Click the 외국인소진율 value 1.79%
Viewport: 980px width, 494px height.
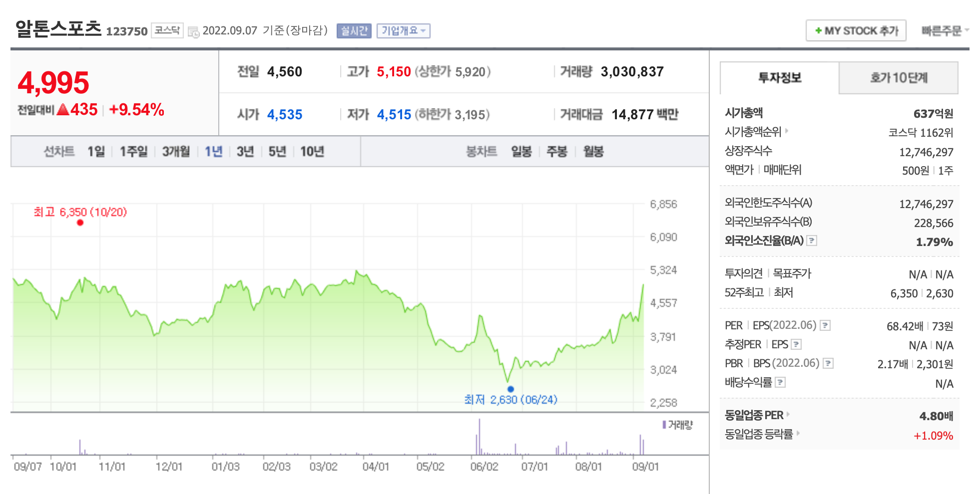[x=934, y=242]
